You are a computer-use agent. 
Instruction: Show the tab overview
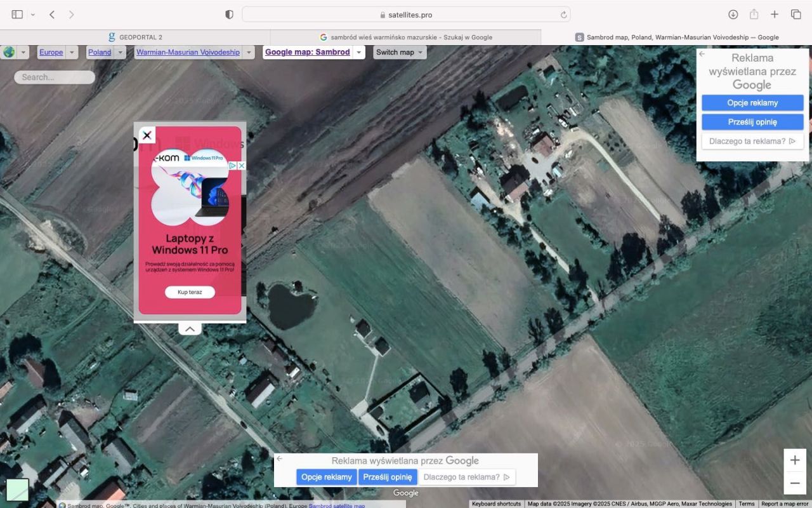(x=796, y=14)
